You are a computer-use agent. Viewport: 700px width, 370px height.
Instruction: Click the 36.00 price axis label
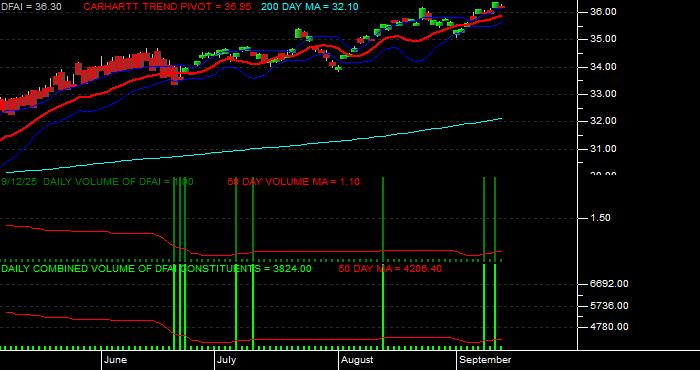pos(603,12)
